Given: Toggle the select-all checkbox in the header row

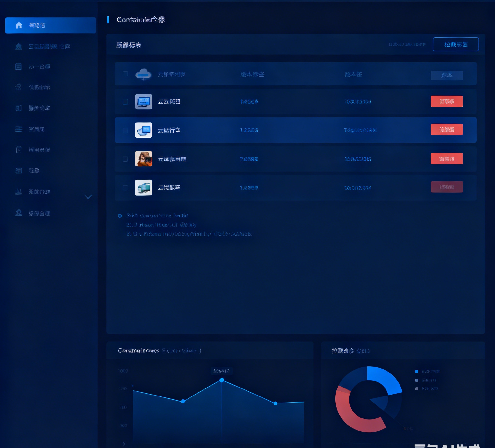Looking at the screenshot, I should coord(125,74).
